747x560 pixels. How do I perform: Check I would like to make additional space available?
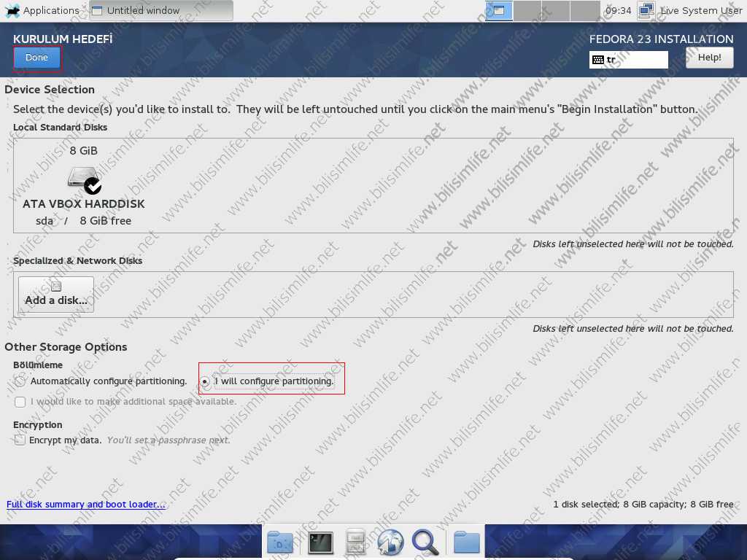pyautogui.click(x=20, y=402)
